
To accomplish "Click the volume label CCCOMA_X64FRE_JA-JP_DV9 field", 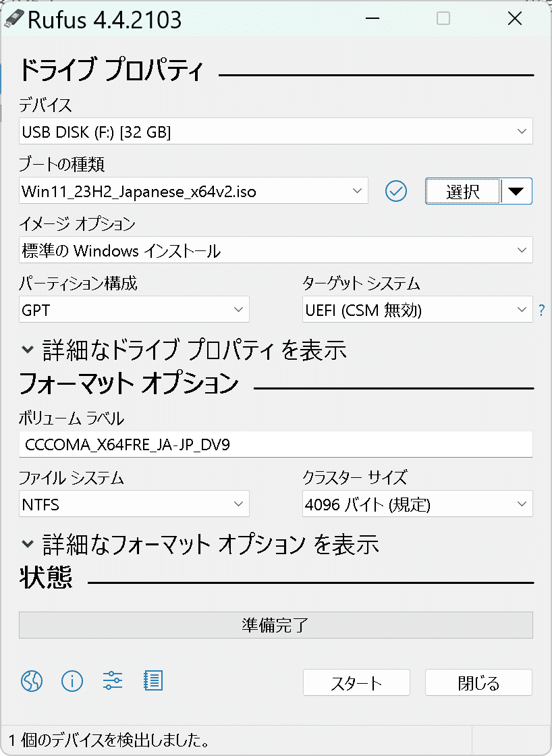I will tap(276, 444).
